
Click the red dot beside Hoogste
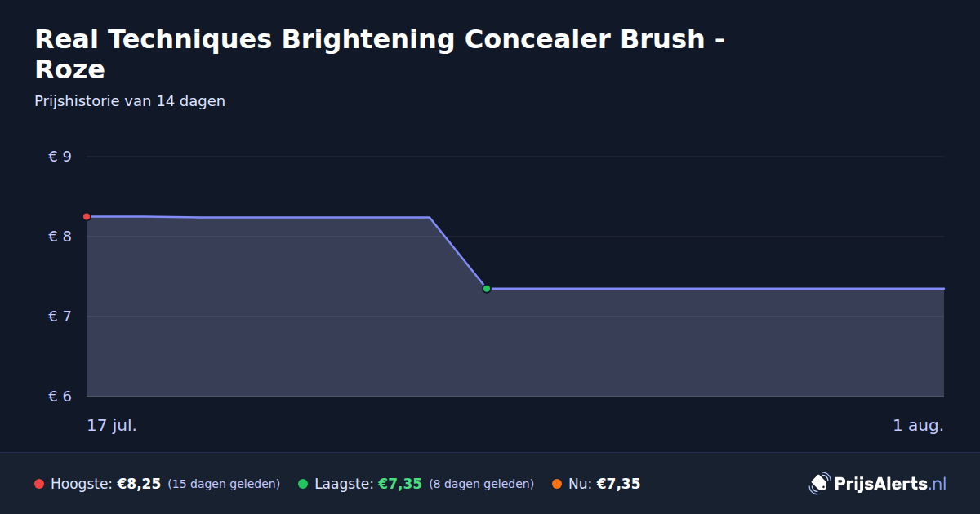click(x=39, y=484)
